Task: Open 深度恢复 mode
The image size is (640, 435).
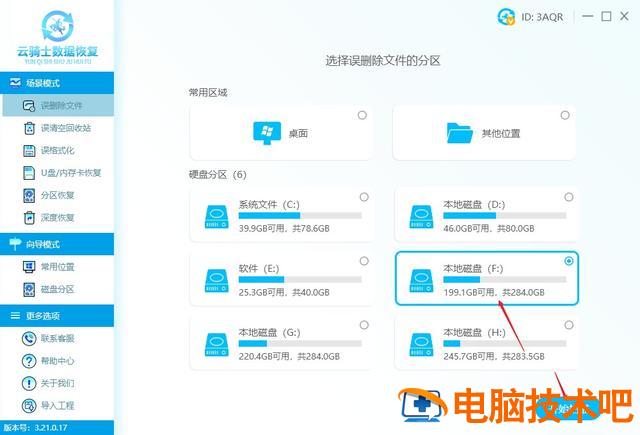Action: 58,218
